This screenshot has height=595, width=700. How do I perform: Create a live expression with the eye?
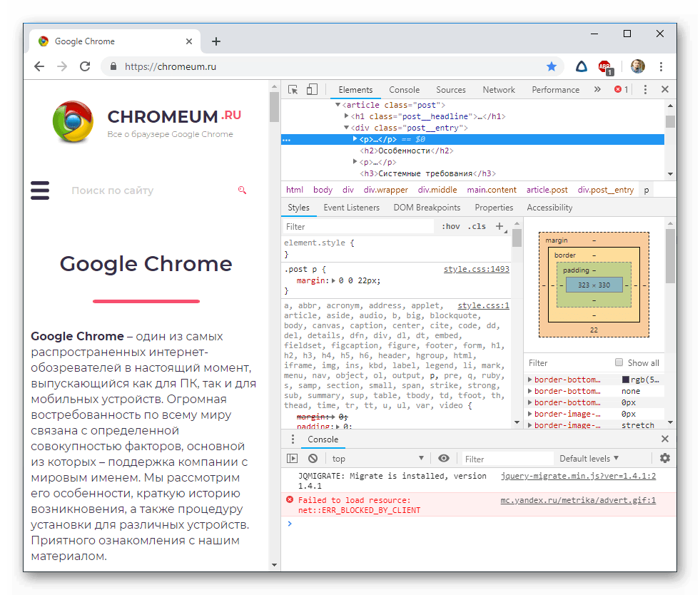[x=444, y=459]
